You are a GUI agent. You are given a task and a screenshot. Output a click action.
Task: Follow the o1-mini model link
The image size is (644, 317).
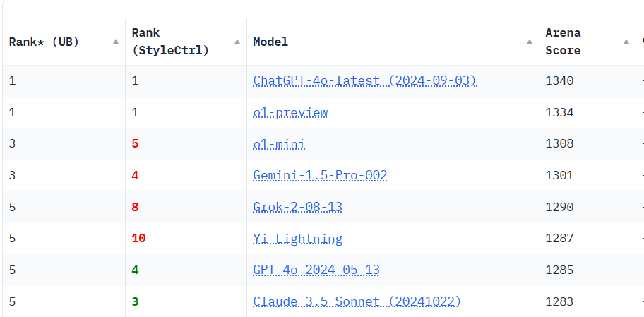point(279,144)
